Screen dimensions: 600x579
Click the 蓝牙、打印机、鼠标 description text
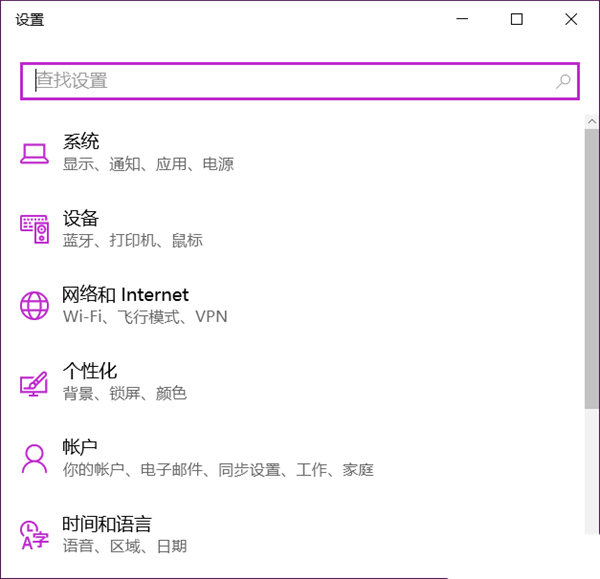[132, 240]
